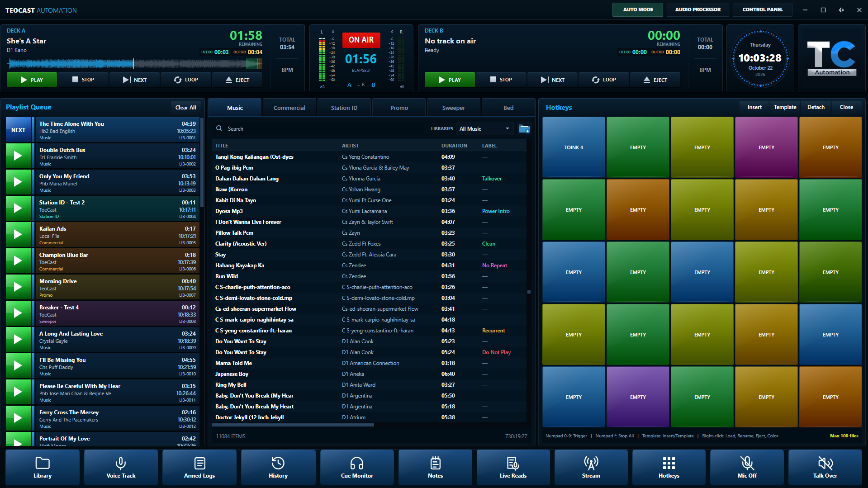Screen dimensions: 868x488
Task: Open the Library panel from bottom bar
Action: [43, 467]
